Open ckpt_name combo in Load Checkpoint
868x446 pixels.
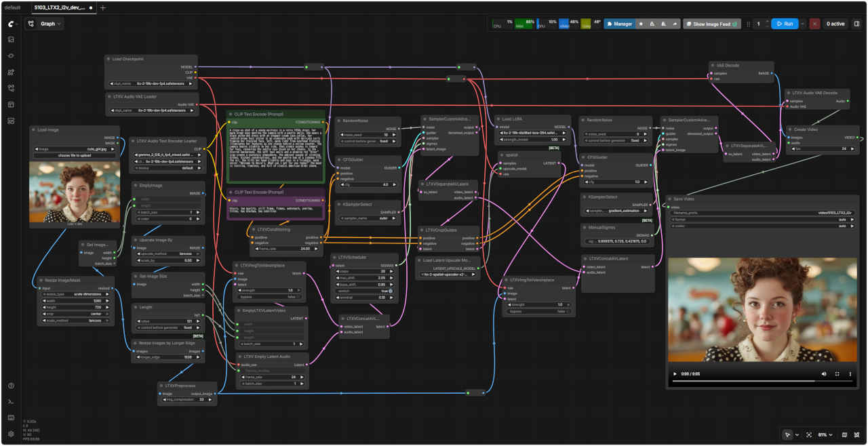tap(151, 84)
